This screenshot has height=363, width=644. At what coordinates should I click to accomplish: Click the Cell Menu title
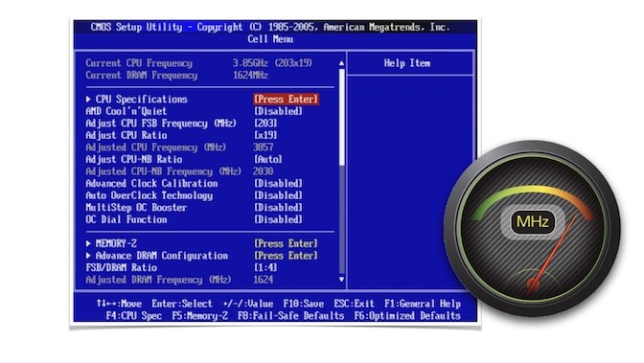point(270,39)
